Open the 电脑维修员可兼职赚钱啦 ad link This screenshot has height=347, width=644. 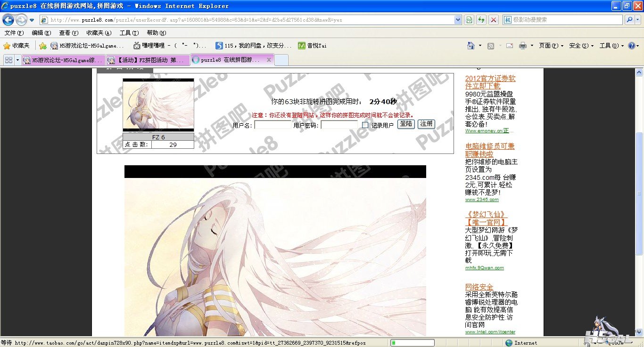(x=490, y=150)
